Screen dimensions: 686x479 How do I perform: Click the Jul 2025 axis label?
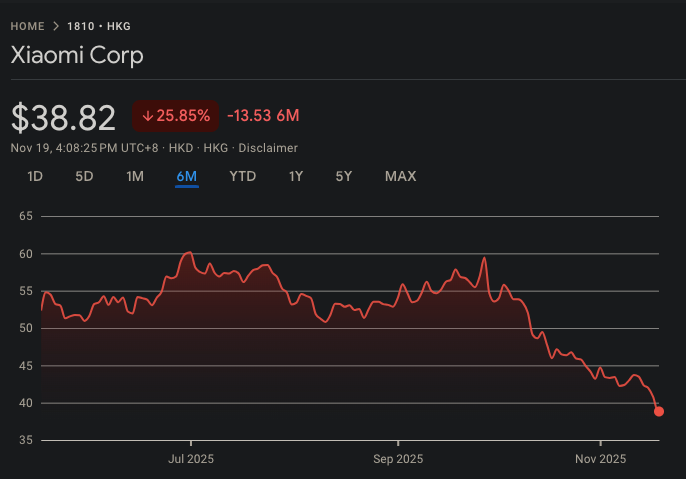pos(191,459)
